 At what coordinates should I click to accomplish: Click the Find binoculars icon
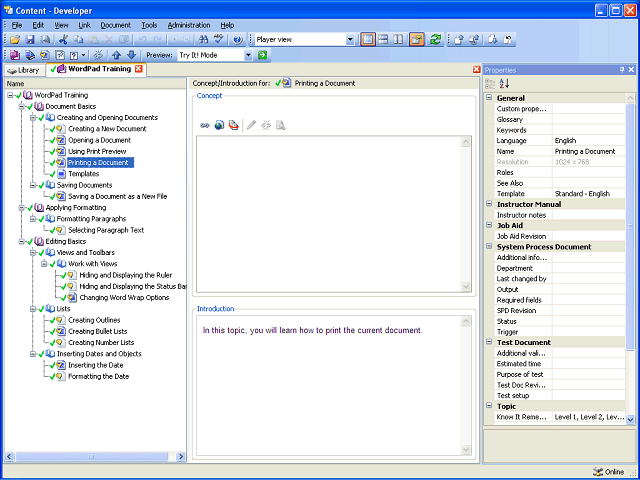(x=203, y=40)
